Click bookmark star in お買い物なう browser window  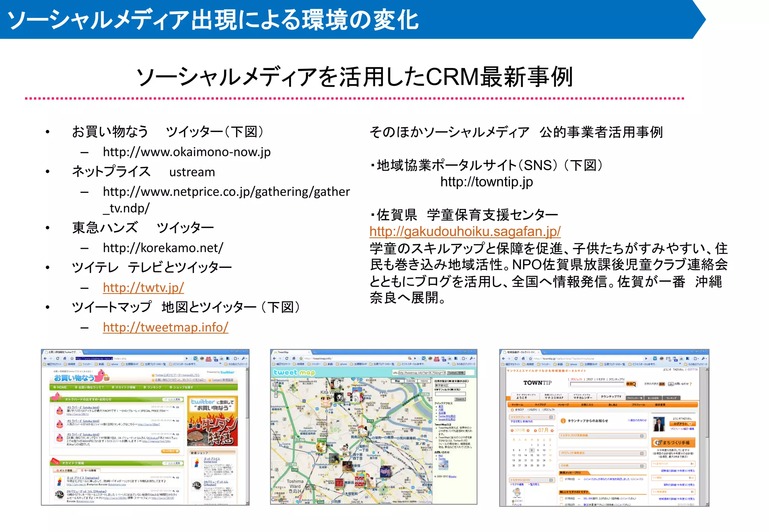tap(72, 359)
